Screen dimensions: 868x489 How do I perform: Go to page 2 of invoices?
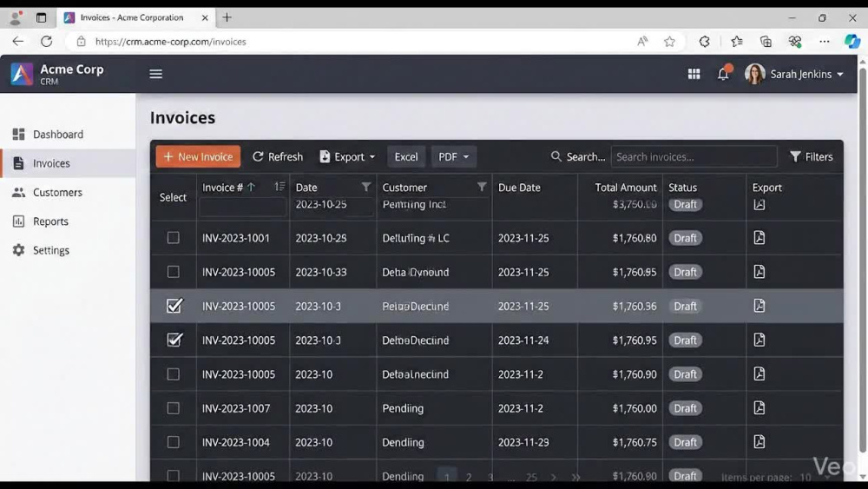click(469, 477)
